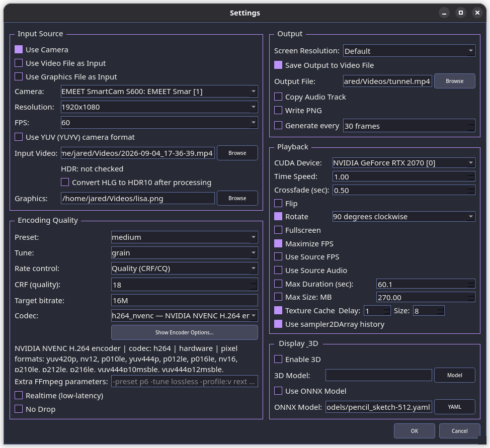This screenshot has width=490, height=448.
Task: Click Crossfade (sec) stepper arrows
Action: (471, 190)
